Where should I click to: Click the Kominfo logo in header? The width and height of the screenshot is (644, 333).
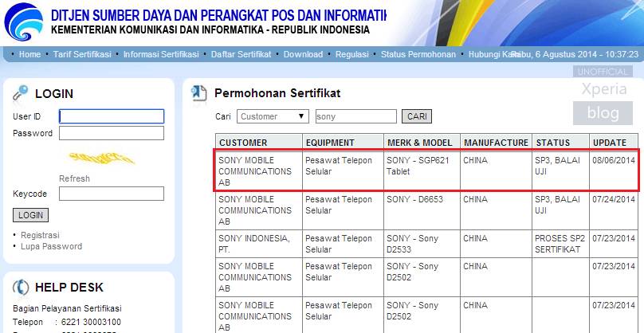click(23, 22)
